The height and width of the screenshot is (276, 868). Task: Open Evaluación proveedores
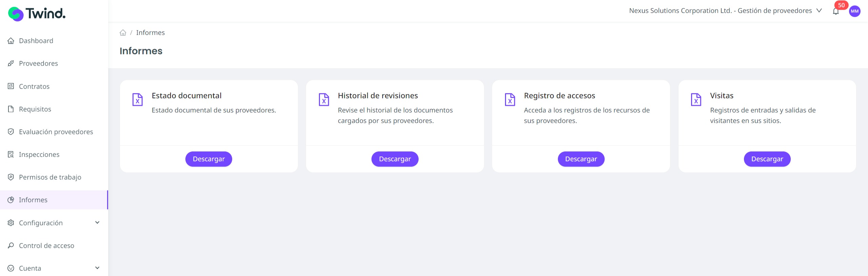54,132
